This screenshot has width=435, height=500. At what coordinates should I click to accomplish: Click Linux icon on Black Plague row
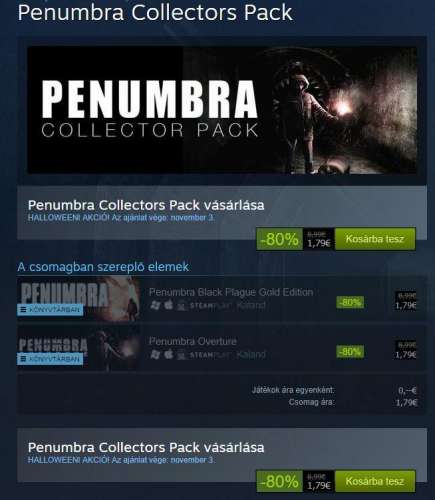click(181, 305)
